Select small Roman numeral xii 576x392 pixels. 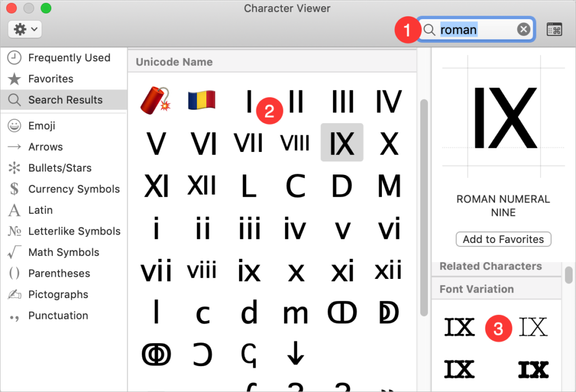[x=388, y=269]
